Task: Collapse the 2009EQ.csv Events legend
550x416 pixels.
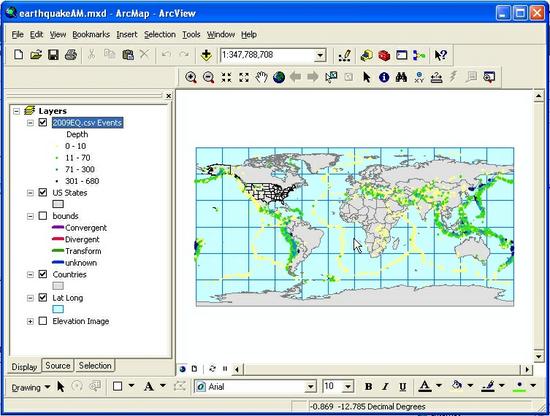Action: coord(30,123)
